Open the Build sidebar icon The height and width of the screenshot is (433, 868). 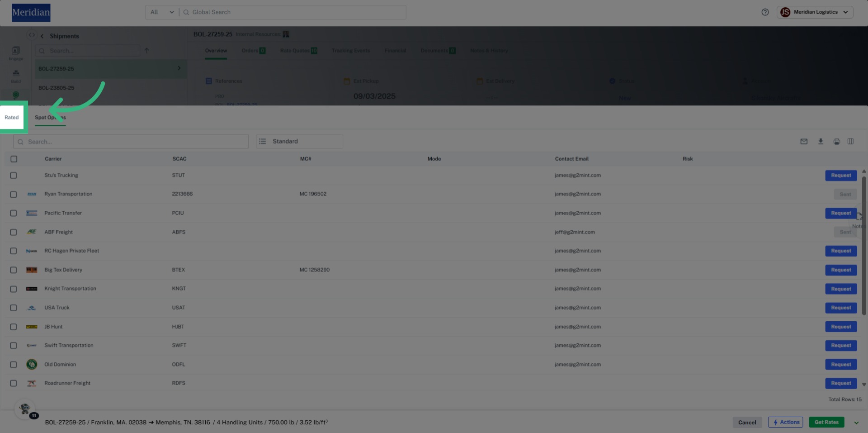pos(16,76)
